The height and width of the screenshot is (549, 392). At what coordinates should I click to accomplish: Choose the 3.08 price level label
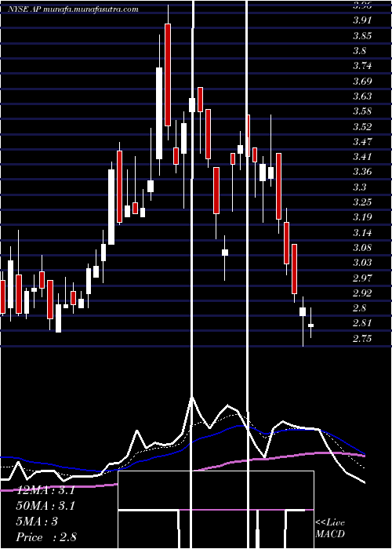pos(361,248)
